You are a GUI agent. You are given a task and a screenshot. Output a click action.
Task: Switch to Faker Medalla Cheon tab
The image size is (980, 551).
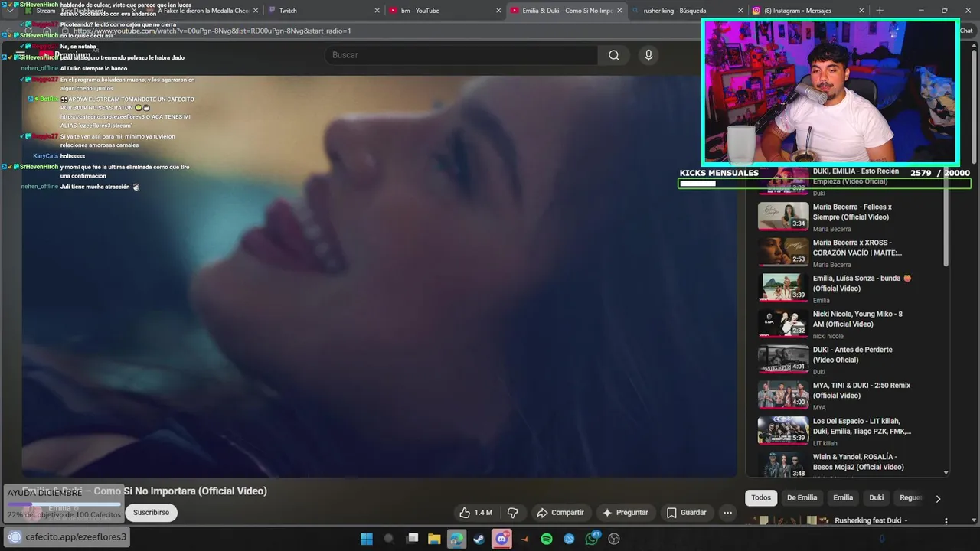tap(203, 11)
